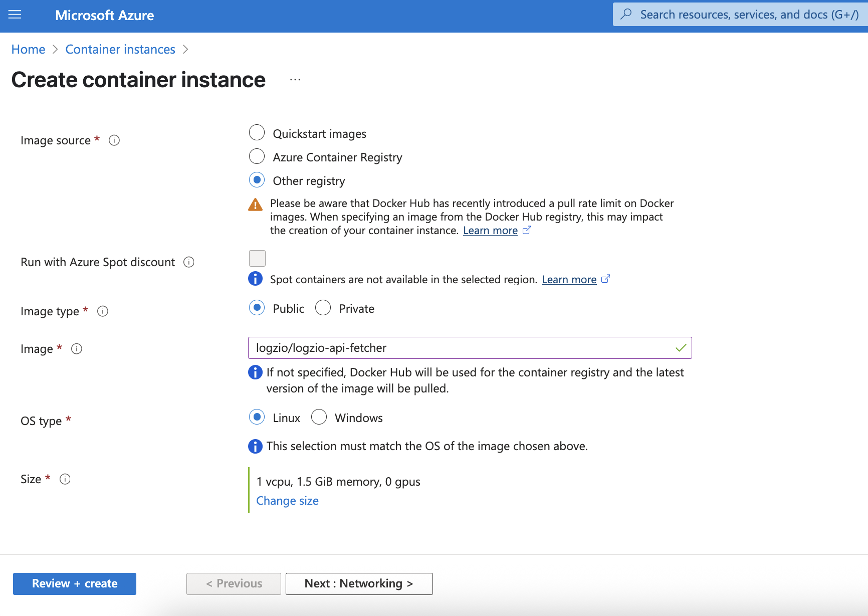The image size is (868, 616).
Task: Click the '1 vcpu, 1.5 GiB memory, 0 gpus' text
Action: click(338, 482)
